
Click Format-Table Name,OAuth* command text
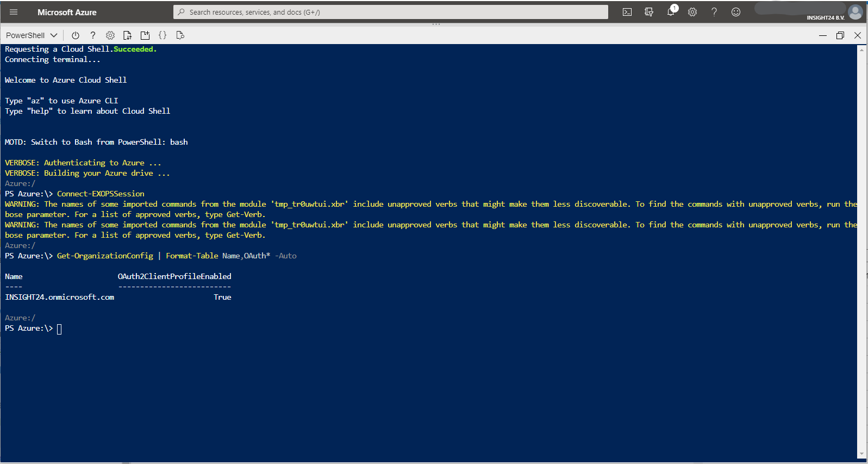pos(218,256)
